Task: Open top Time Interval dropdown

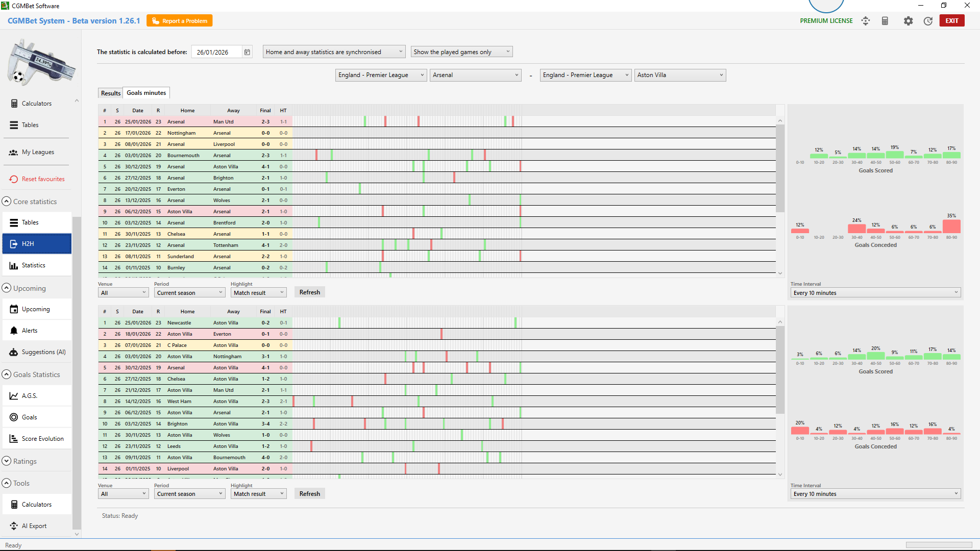Action: pyautogui.click(x=875, y=293)
